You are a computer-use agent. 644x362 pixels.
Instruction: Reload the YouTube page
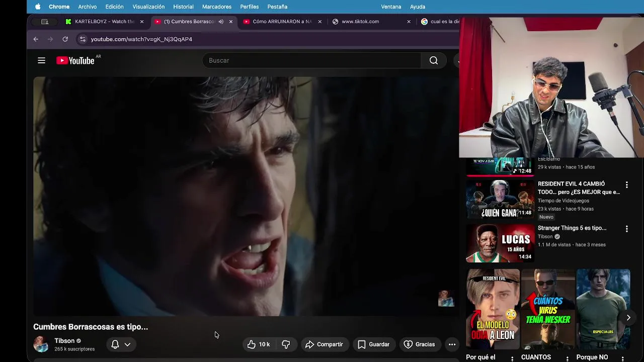65,39
